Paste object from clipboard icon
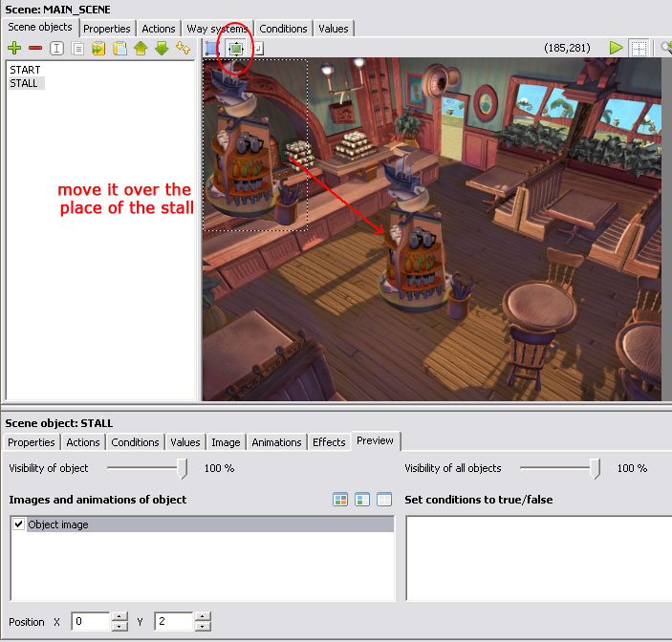 [x=120, y=49]
